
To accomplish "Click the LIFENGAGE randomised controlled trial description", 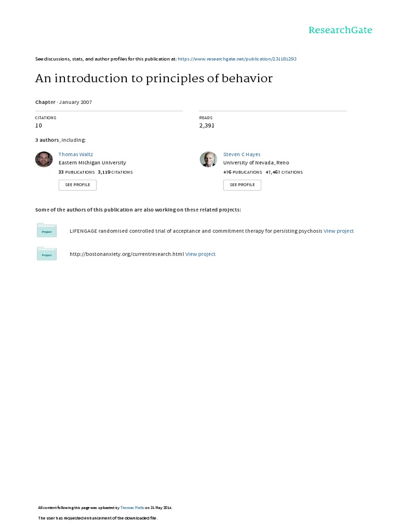I will [x=196, y=231].
